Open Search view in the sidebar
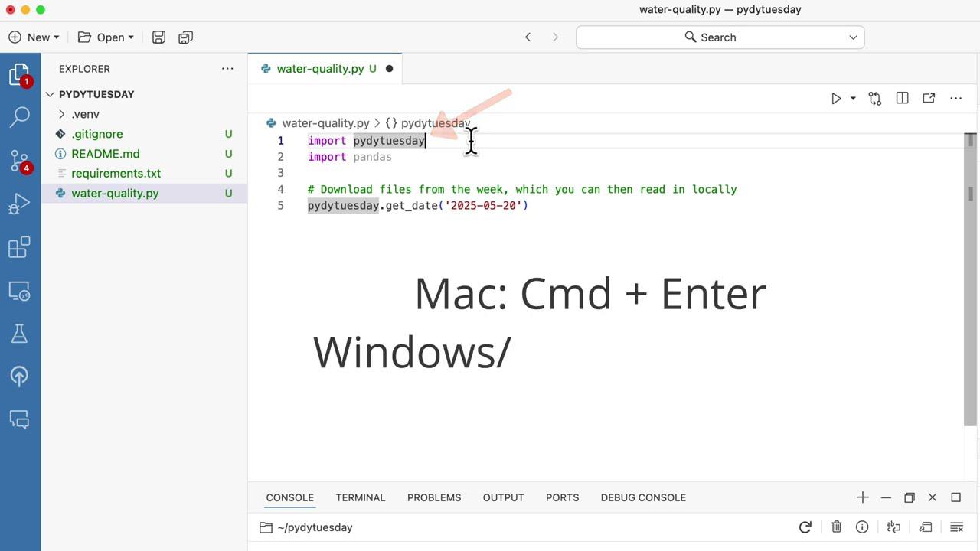Screen dimensions: 980x551 point(21,116)
